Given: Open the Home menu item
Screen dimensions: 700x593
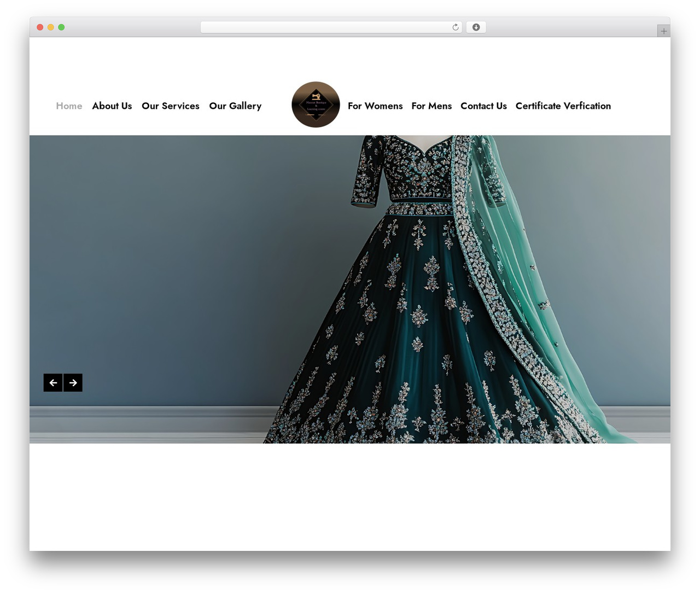Looking at the screenshot, I should (69, 106).
